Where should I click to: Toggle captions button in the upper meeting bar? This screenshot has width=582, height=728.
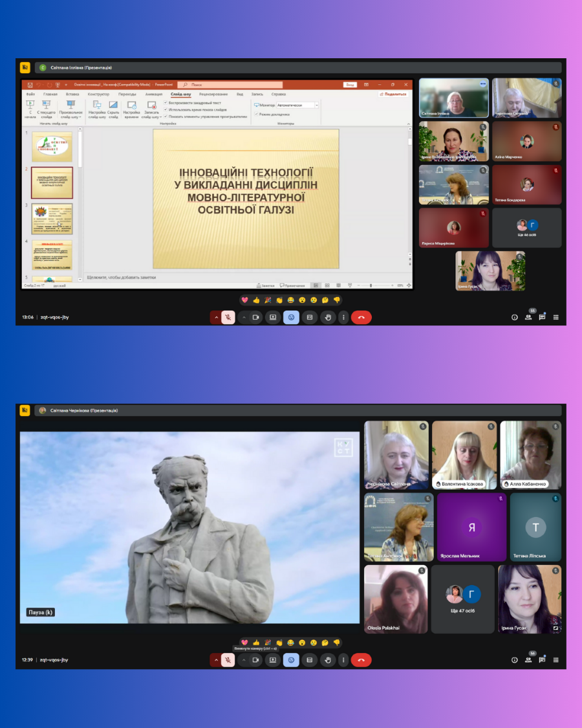tap(310, 317)
